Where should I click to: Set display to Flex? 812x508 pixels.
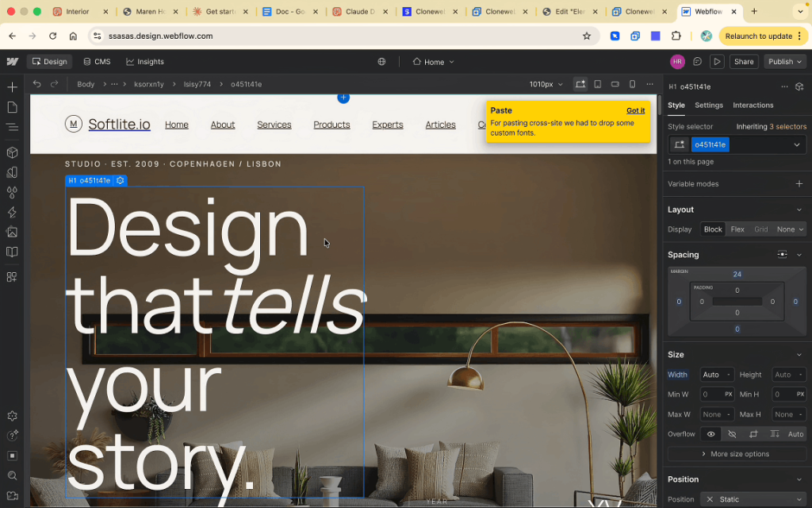[737, 229]
